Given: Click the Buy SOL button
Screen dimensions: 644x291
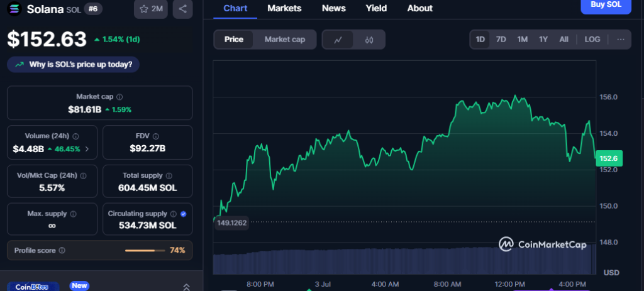Looking at the screenshot, I should click(x=606, y=5).
